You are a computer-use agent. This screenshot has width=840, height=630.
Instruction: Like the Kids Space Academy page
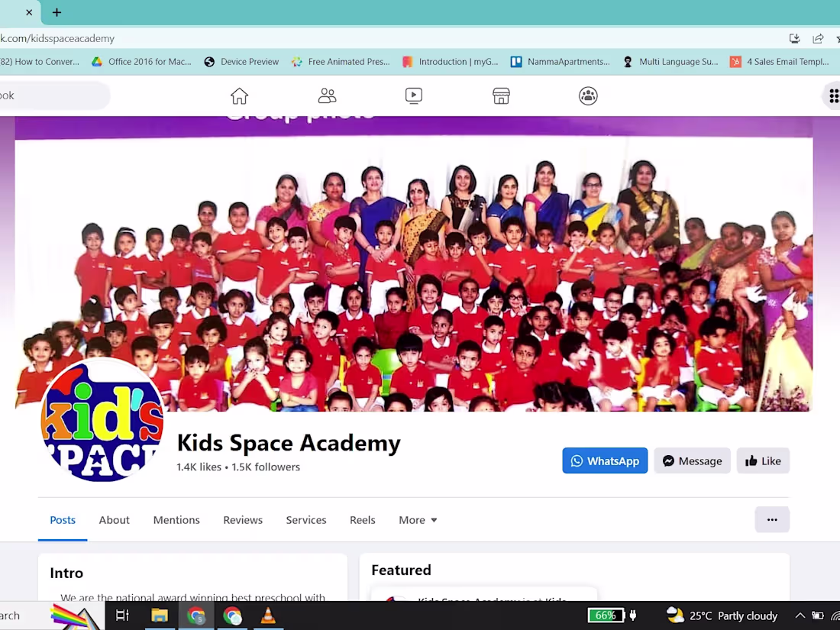(x=763, y=460)
